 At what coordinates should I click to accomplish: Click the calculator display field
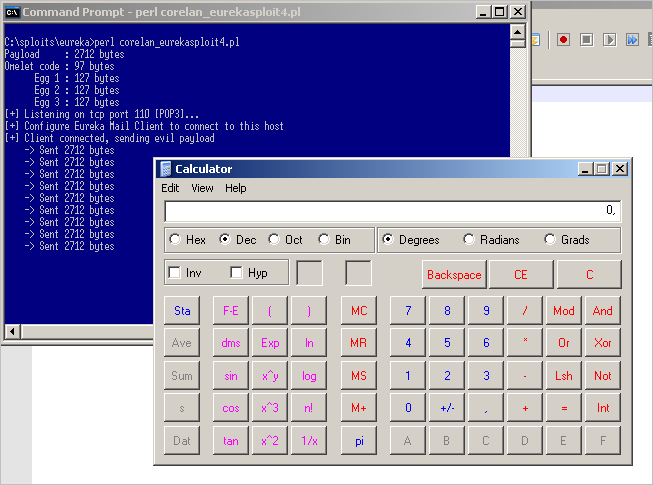(x=392, y=211)
